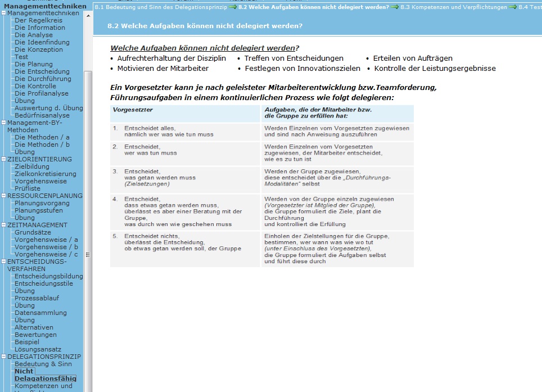Go to Beispiel
The width and height of the screenshot is (542, 392).
27,342
